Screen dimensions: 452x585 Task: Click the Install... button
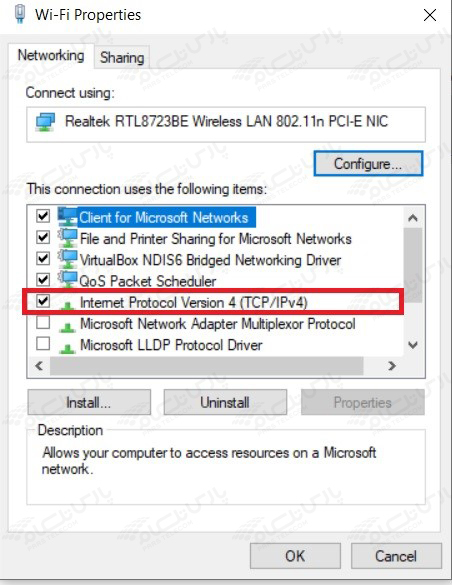point(89,403)
